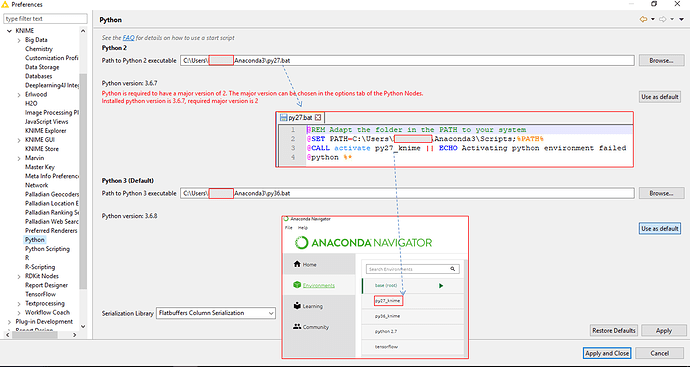
Task: Select Chemistry in the preference tree
Action: point(39,49)
